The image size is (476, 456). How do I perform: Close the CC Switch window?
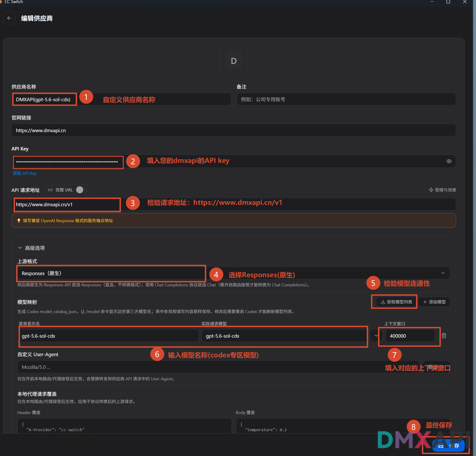(465, 2)
